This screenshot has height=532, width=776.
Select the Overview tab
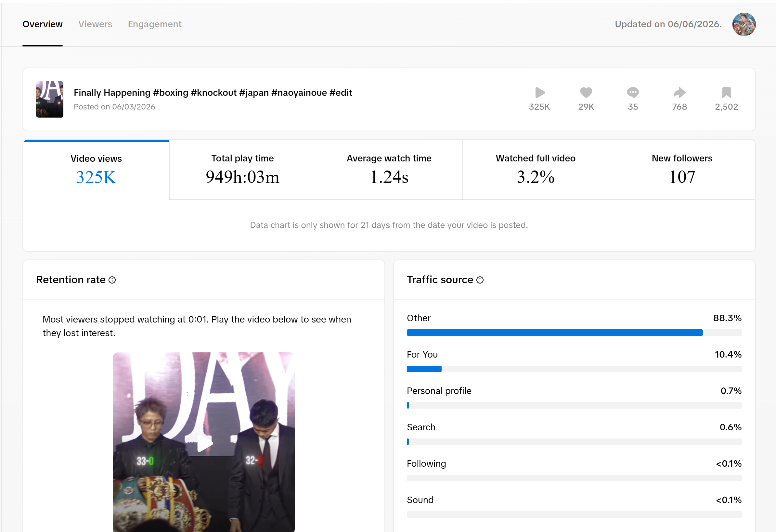[42, 24]
